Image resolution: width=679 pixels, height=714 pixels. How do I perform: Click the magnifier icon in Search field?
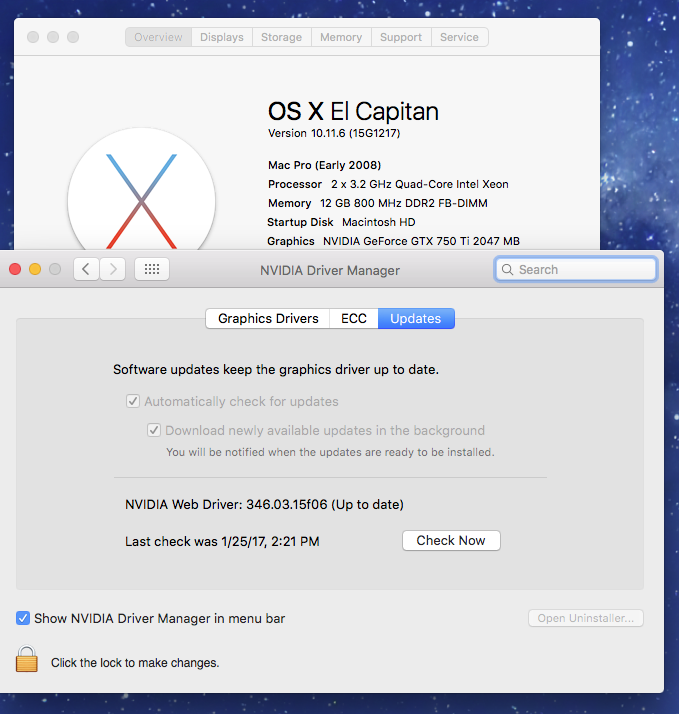tap(507, 270)
